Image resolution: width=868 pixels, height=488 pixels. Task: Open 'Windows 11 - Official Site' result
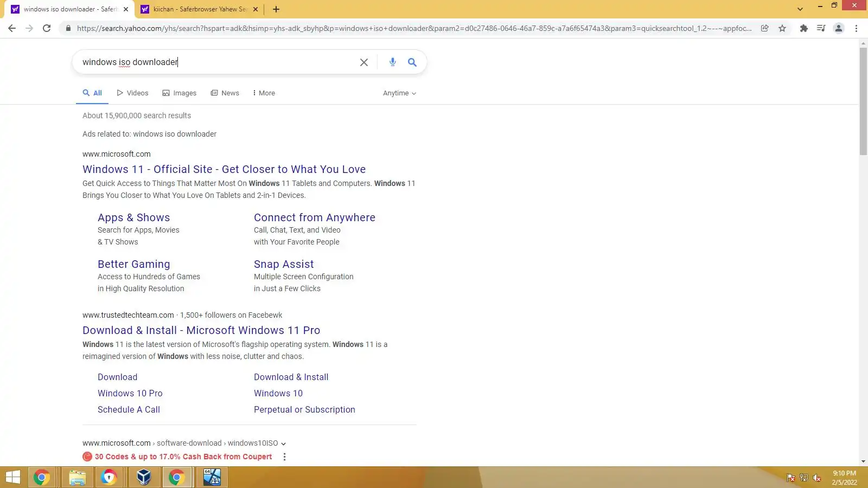pyautogui.click(x=224, y=170)
